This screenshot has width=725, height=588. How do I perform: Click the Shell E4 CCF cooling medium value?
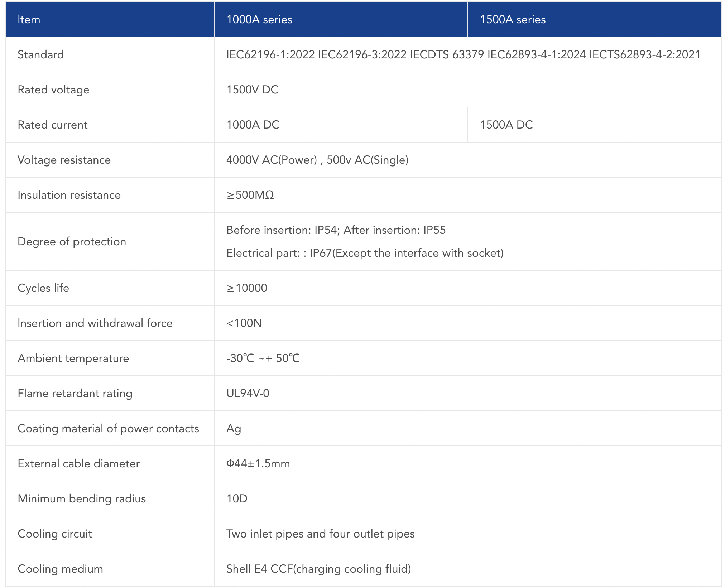click(318, 569)
